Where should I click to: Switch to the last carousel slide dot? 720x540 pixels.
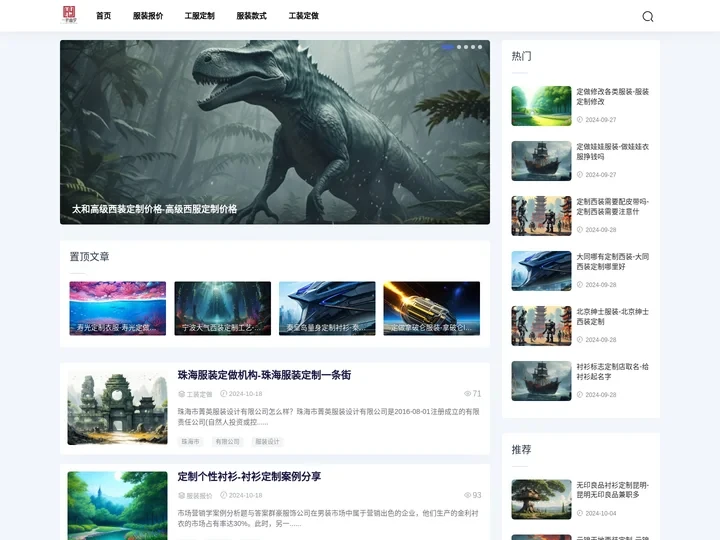point(480,47)
